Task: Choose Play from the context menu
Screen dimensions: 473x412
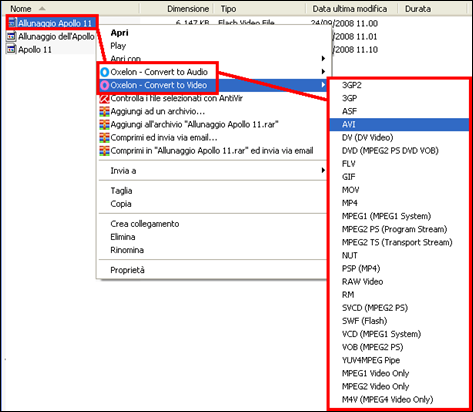Action: pyautogui.click(x=118, y=46)
